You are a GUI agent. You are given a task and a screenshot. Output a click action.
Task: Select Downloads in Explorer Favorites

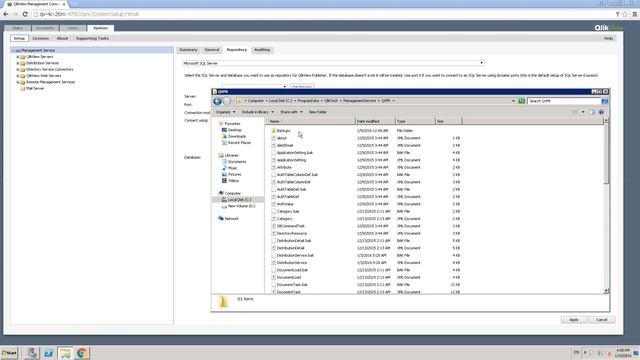point(233,136)
